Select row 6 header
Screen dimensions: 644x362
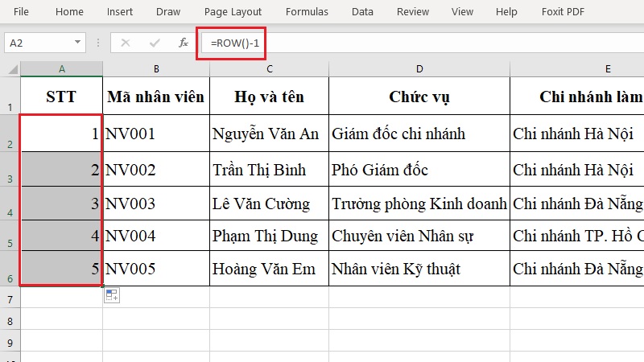10,269
